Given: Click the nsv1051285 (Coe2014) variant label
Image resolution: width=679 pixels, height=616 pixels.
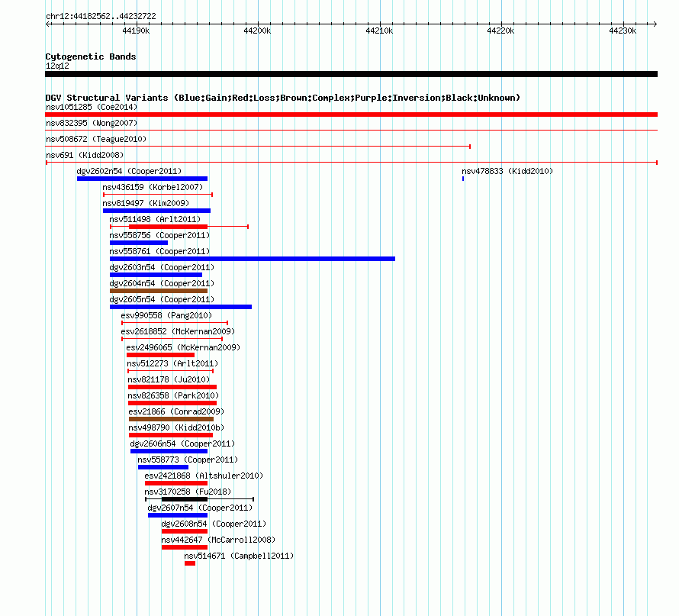Looking at the screenshot, I should 92,107.
